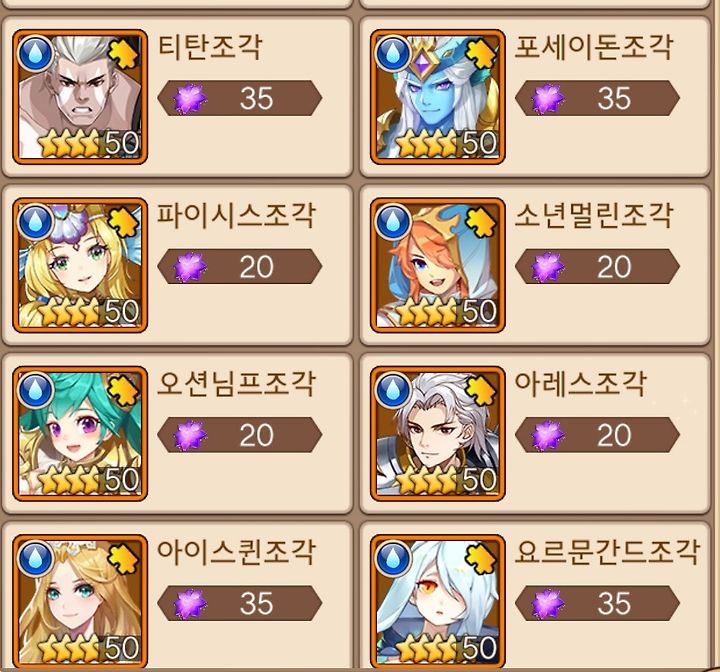Screen dimensions: 720x672
Task: Tap the water drop icon on 요르문간드조각
Action: coord(393,557)
